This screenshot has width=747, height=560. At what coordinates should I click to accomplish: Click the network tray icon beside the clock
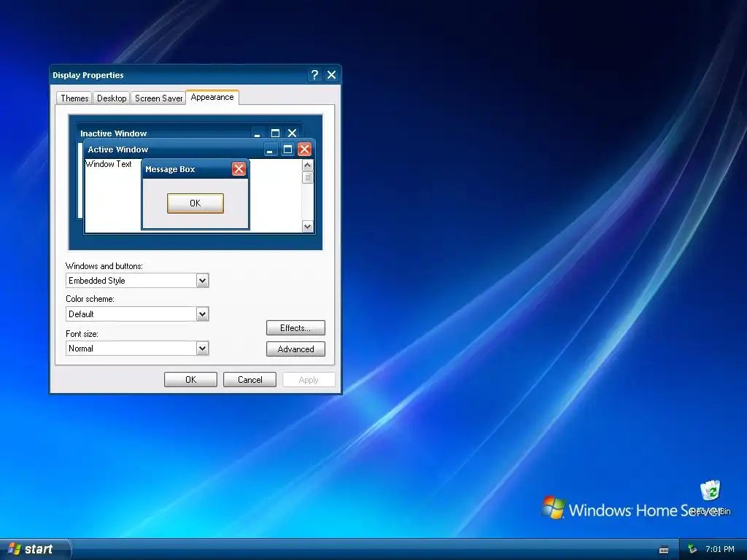tap(692, 549)
